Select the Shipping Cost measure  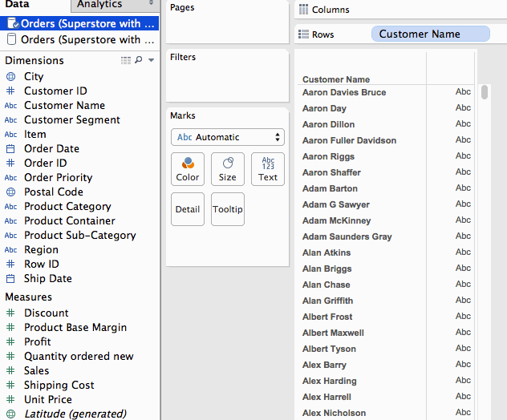click(x=59, y=386)
